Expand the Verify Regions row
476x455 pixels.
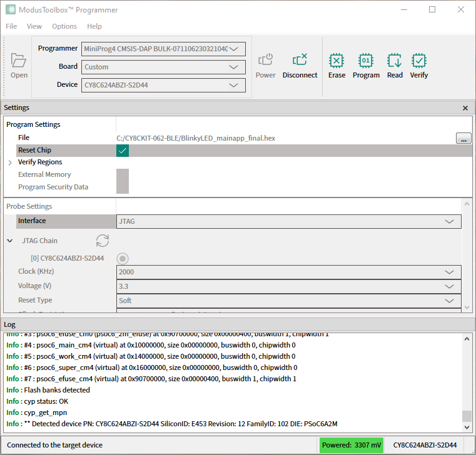(10, 162)
